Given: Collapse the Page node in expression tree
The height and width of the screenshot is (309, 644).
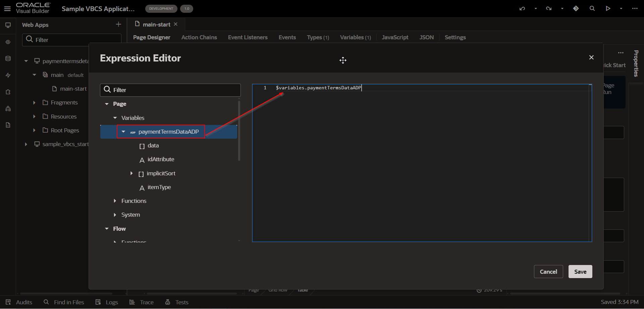Looking at the screenshot, I should (x=107, y=104).
